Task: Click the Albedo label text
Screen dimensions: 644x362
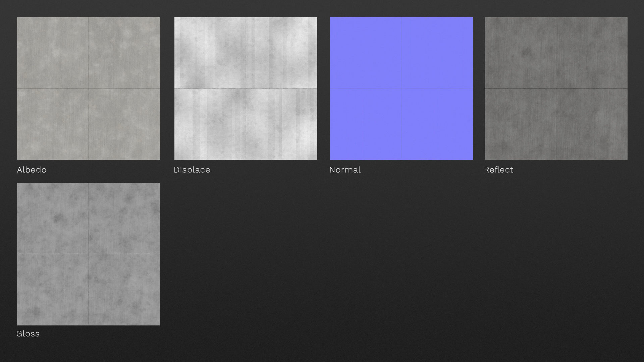Action: click(x=32, y=170)
